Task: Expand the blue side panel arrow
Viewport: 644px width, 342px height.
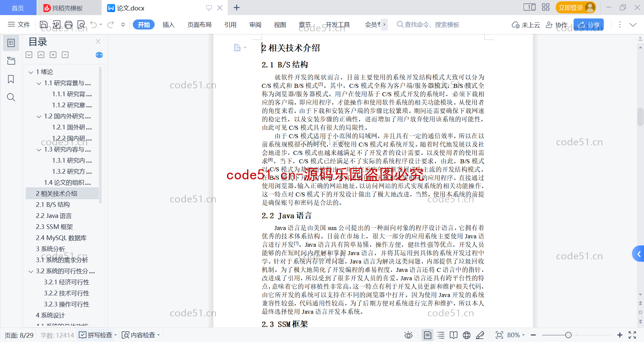Action: point(638,254)
